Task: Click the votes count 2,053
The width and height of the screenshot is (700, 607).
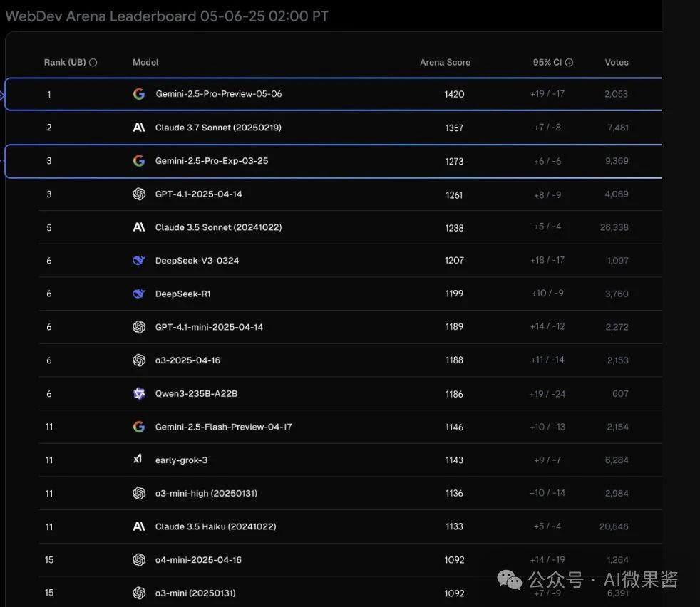Action: (616, 94)
